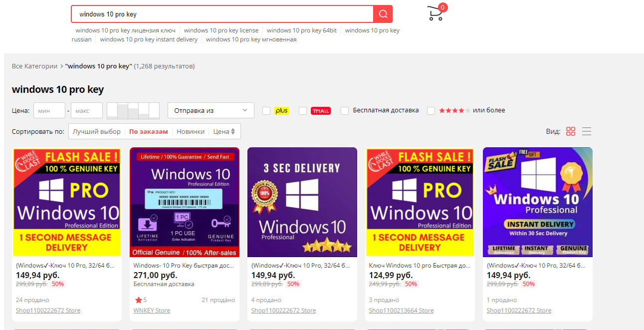Sort results by Лучший выбор
The width and height of the screenshot is (644, 330).
click(x=97, y=131)
